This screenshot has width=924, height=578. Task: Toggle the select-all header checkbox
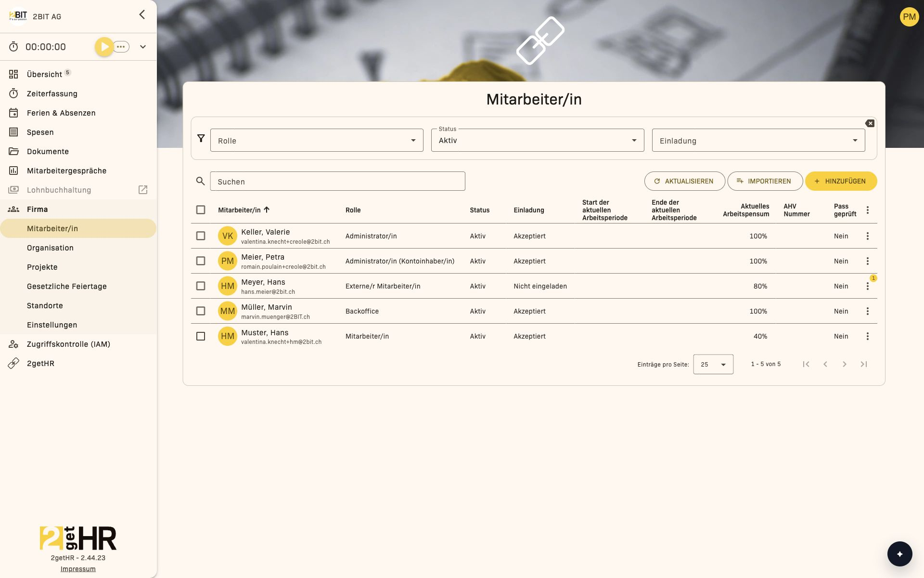(201, 210)
